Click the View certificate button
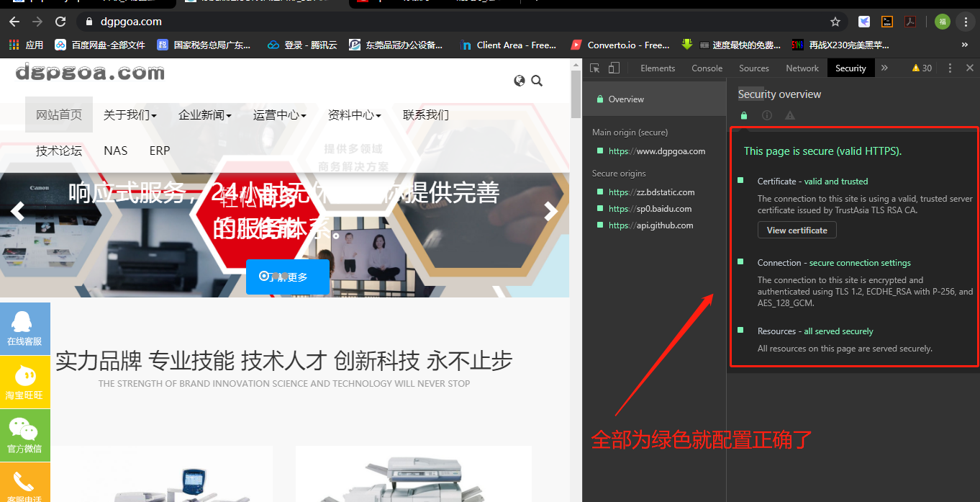This screenshot has height=502, width=980. tap(797, 230)
